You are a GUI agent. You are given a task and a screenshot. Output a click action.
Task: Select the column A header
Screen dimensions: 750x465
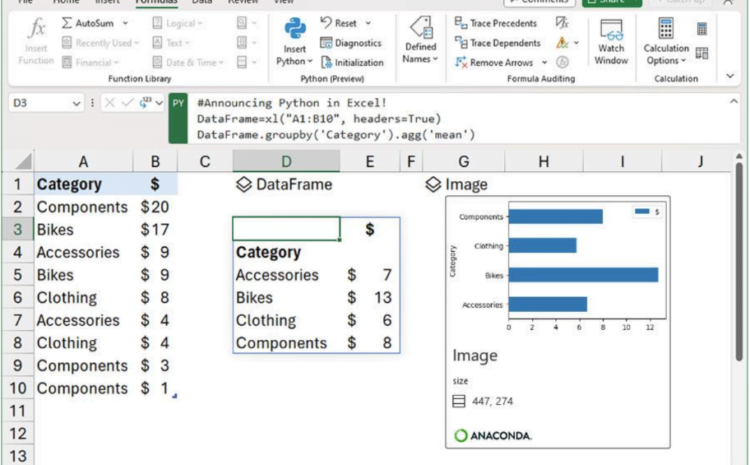click(x=83, y=162)
